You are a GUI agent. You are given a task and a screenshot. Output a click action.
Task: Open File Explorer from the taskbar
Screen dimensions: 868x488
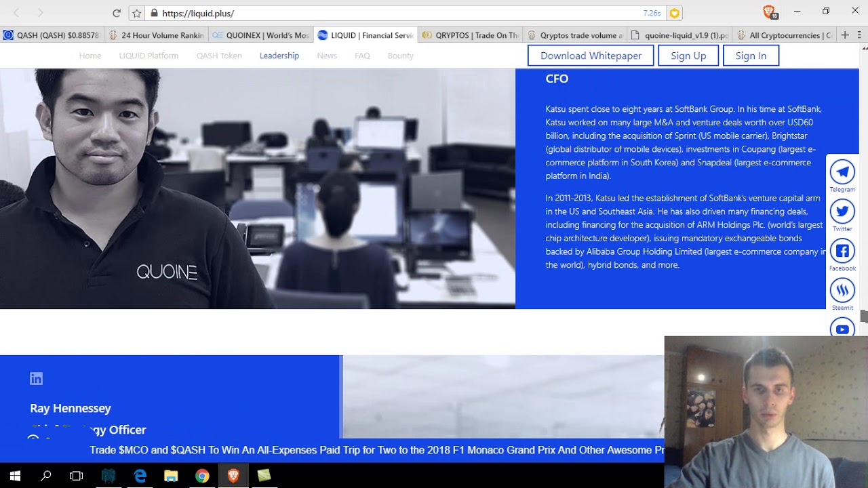[171, 476]
